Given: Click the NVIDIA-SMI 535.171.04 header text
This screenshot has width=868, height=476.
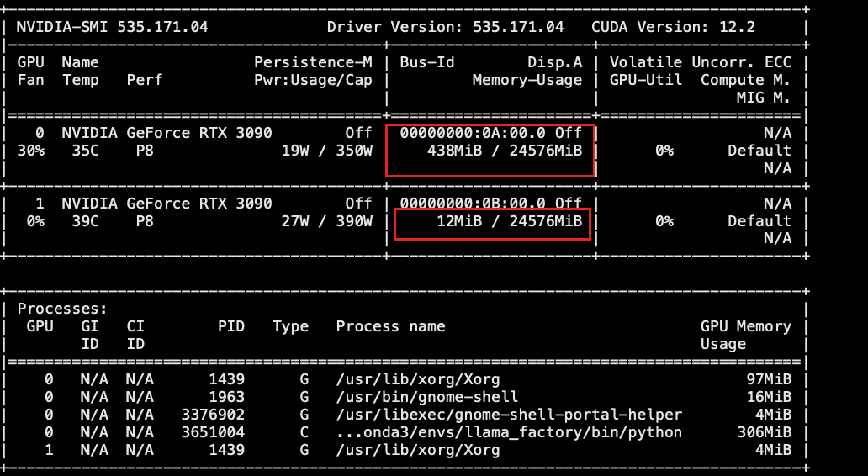Looking at the screenshot, I should tap(112, 27).
